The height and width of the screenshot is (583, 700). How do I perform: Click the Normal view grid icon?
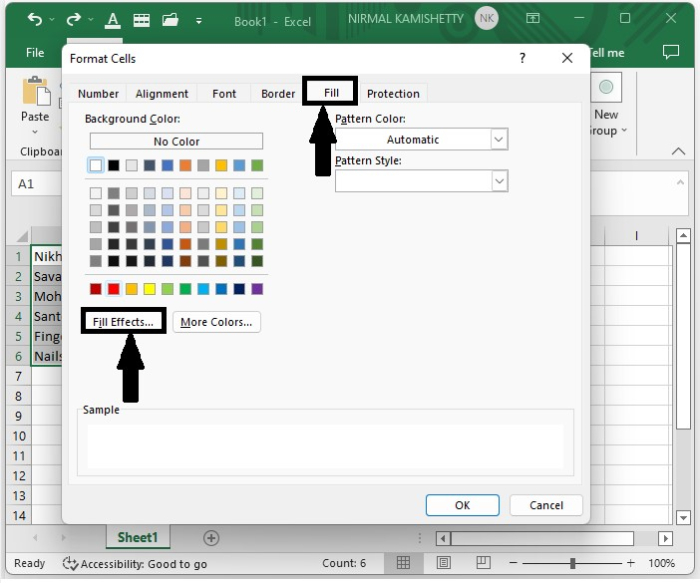(x=403, y=563)
